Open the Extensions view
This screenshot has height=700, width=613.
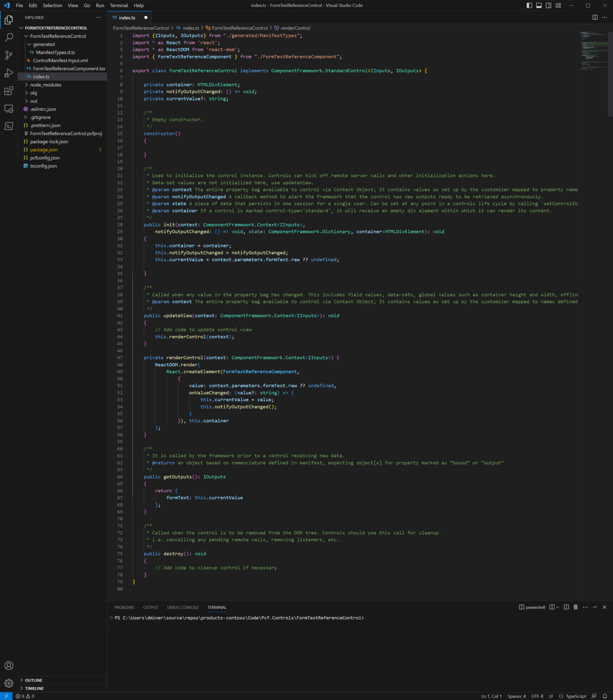[x=9, y=91]
